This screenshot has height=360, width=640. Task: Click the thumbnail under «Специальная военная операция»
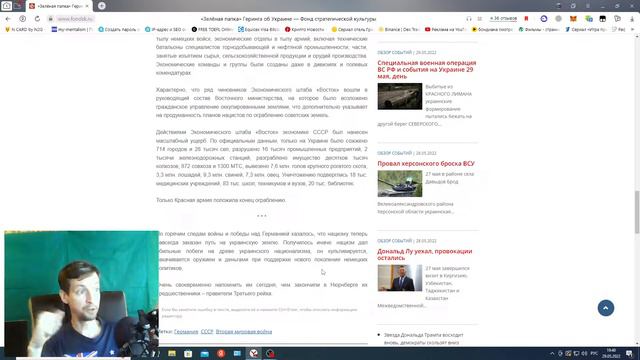tap(400, 96)
